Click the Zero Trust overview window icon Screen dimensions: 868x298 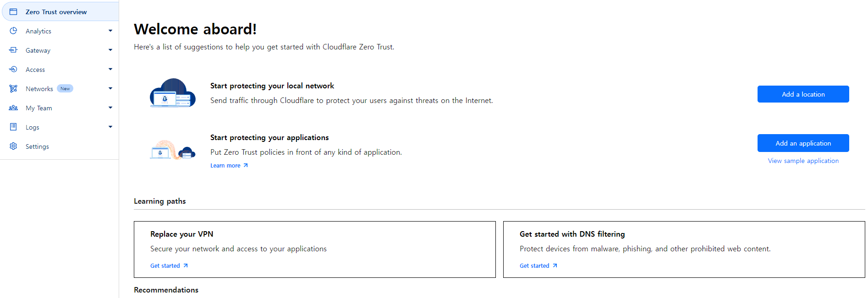(13, 12)
